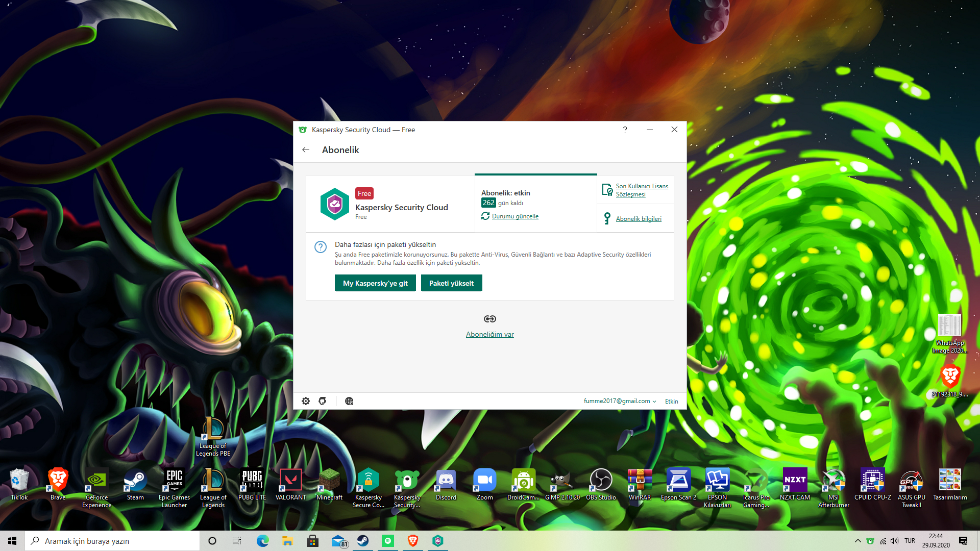
Task: Click the support headset icon in footer
Action: [x=323, y=401]
